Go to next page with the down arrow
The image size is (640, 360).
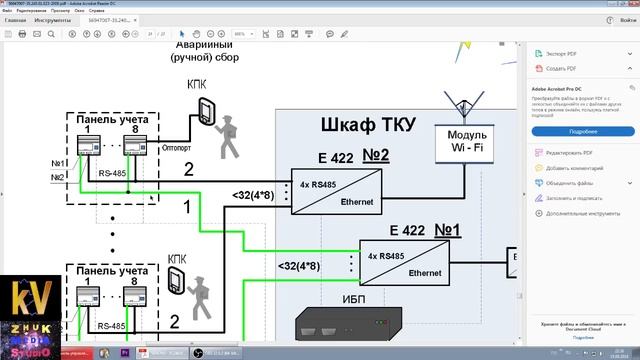coord(98,34)
